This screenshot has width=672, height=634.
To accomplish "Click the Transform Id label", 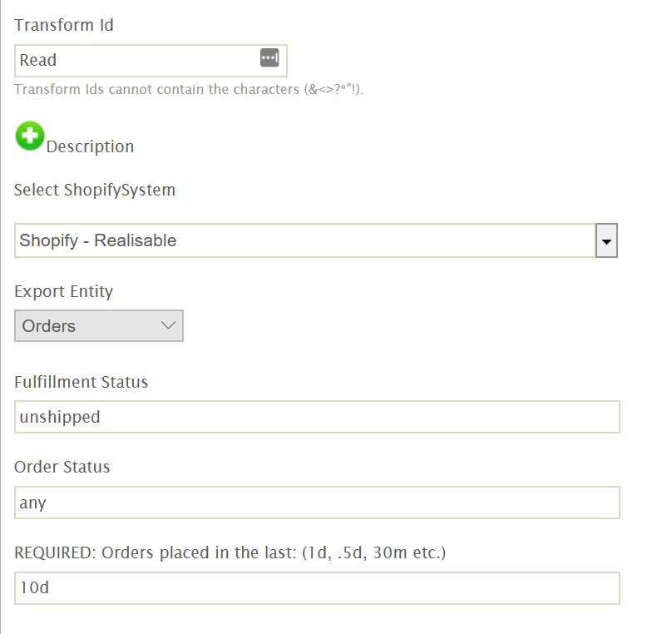I will pos(64,25).
